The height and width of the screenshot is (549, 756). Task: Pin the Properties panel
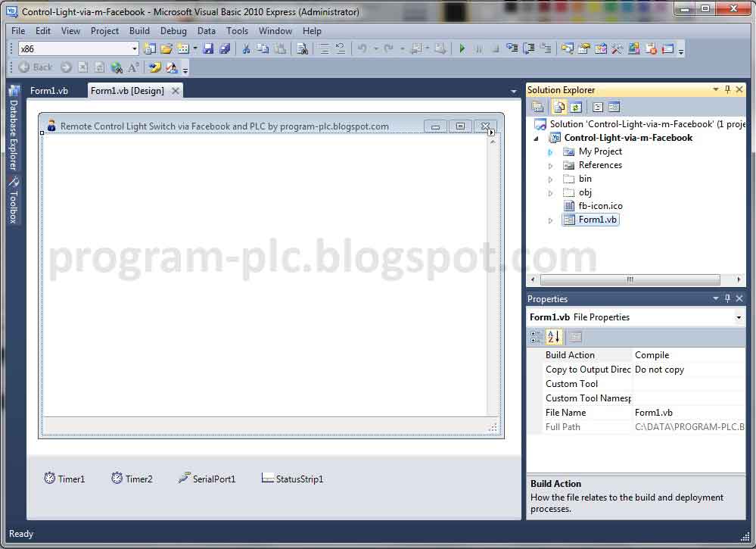(x=727, y=298)
